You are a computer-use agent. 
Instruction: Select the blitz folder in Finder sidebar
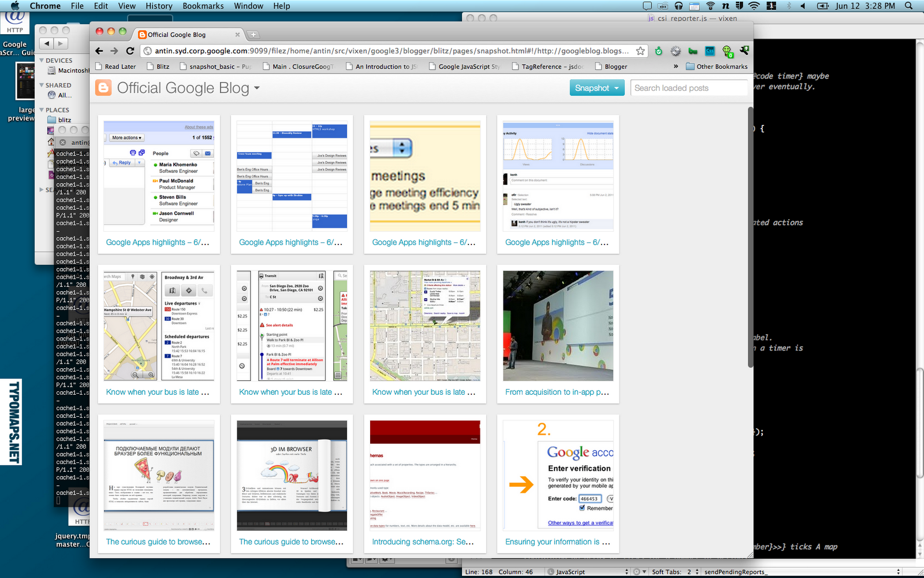pyautogui.click(x=59, y=120)
